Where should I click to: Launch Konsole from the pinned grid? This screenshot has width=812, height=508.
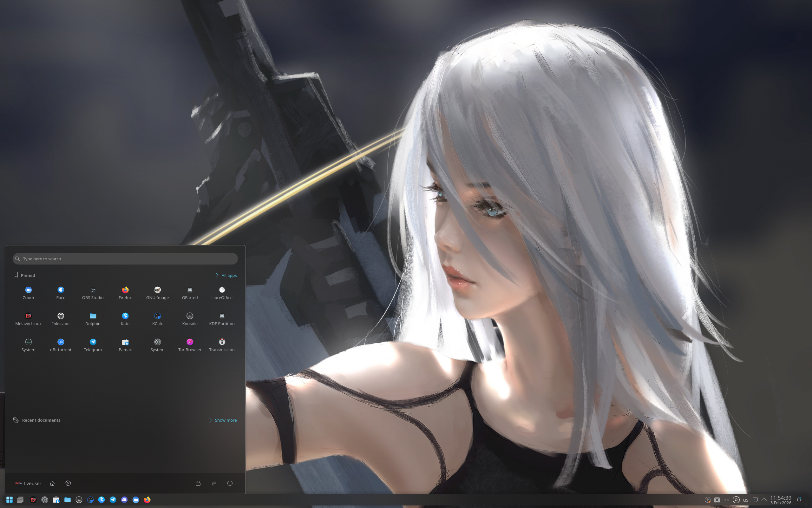(x=190, y=319)
